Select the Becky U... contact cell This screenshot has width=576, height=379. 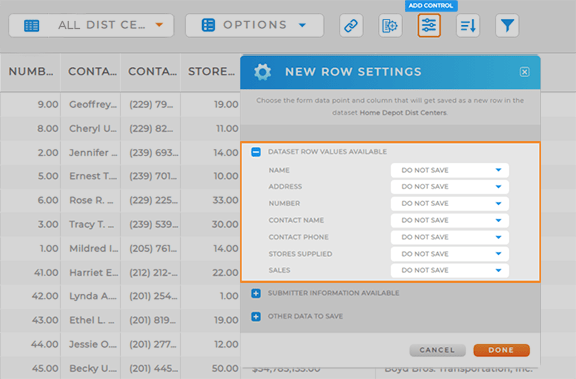91,368
